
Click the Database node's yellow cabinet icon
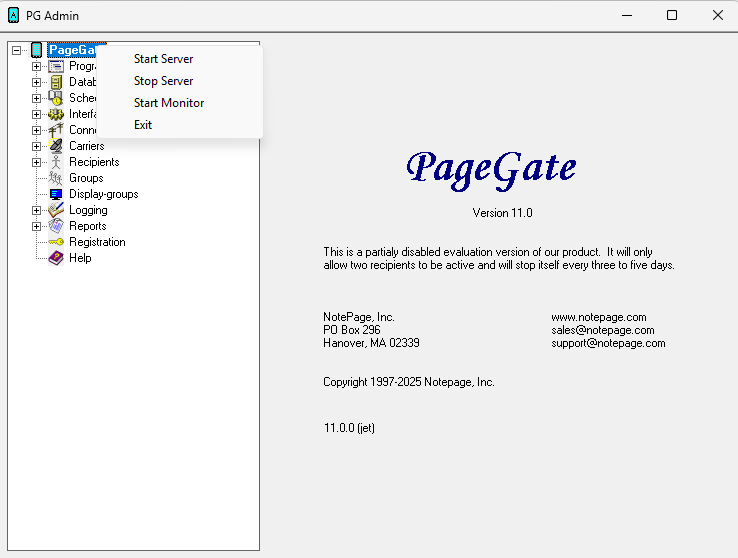point(56,82)
